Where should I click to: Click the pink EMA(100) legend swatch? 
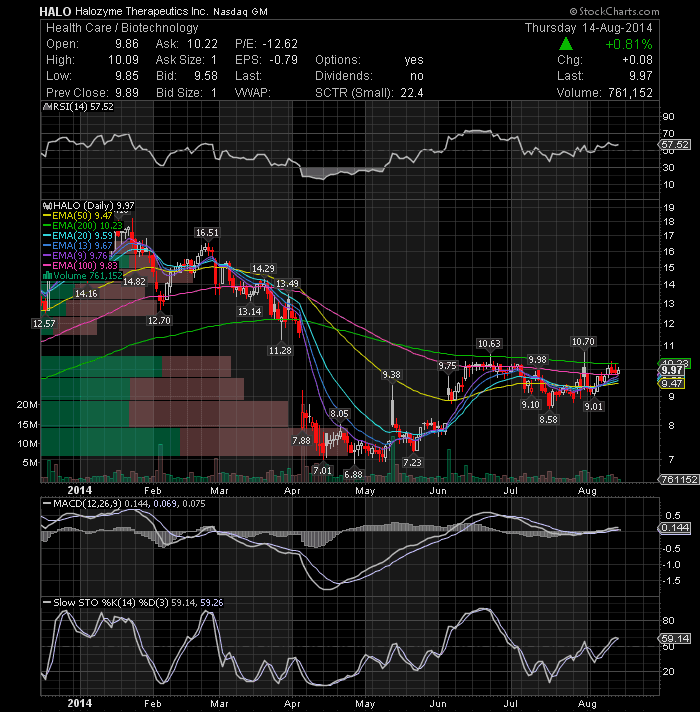tap(47, 266)
